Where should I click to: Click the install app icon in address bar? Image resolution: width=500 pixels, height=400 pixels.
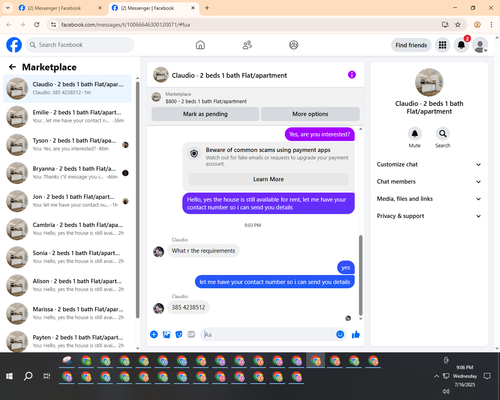(445, 25)
